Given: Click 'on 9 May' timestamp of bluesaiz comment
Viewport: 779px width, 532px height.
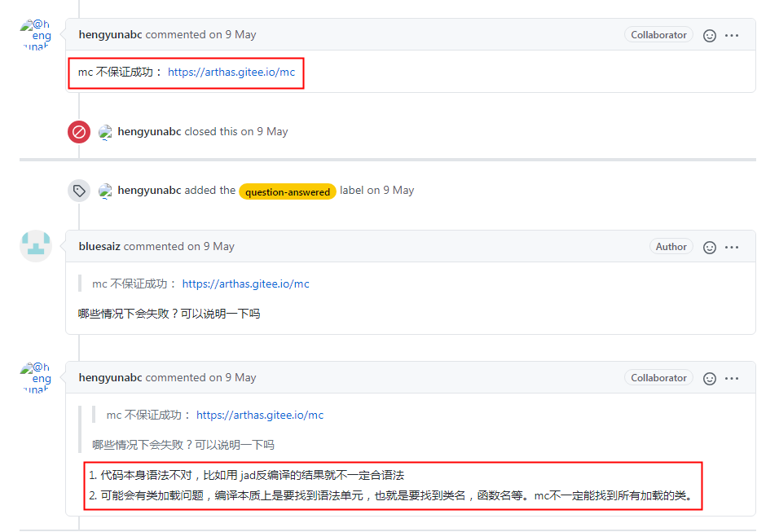Looking at the screenshot, I should [x=211, y=246].
